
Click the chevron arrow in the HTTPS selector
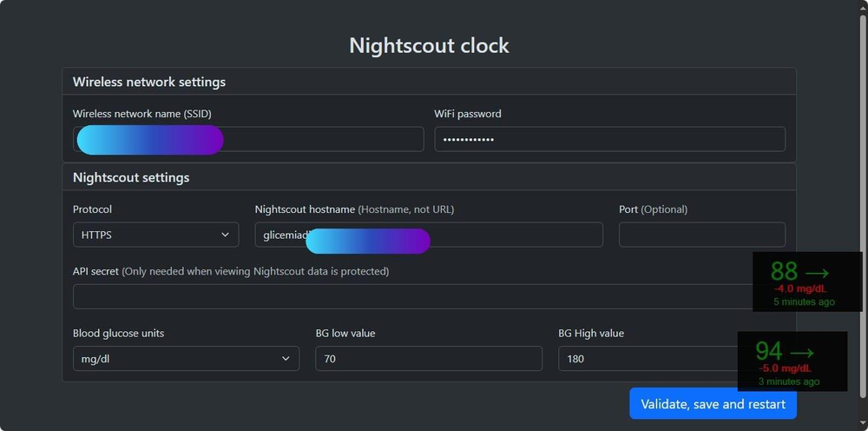coord(226,235)
